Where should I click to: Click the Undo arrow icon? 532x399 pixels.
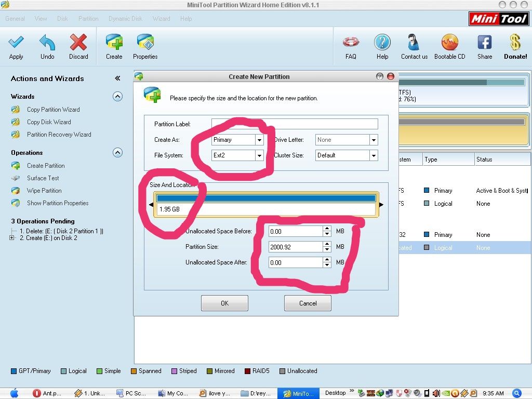pos(47,43)
